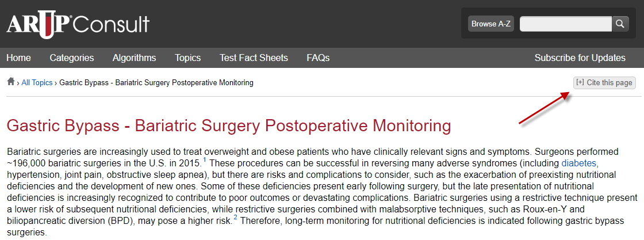Select Topics in the navigation bar
This screenshot has height=240, width=644.
[x=187, y=58]
